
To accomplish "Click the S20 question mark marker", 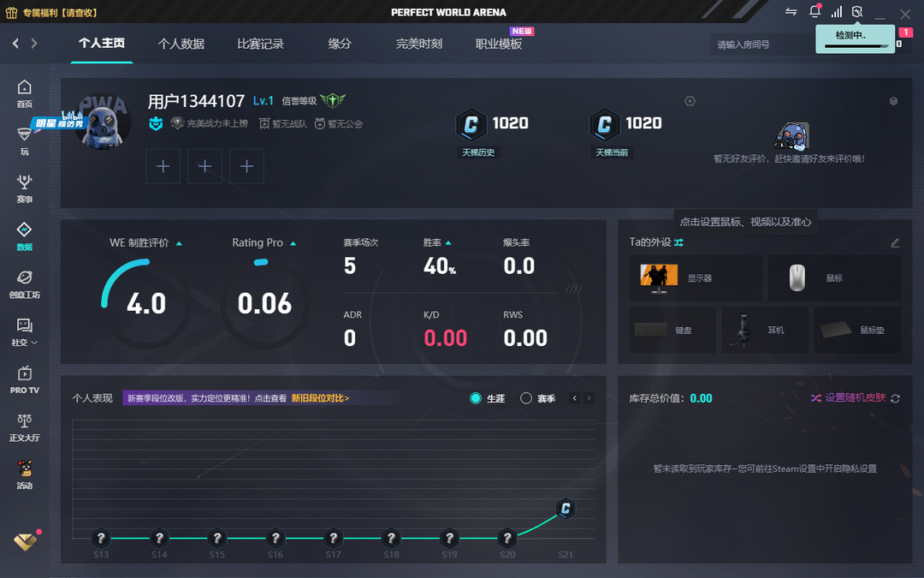I will click(507, 538).
